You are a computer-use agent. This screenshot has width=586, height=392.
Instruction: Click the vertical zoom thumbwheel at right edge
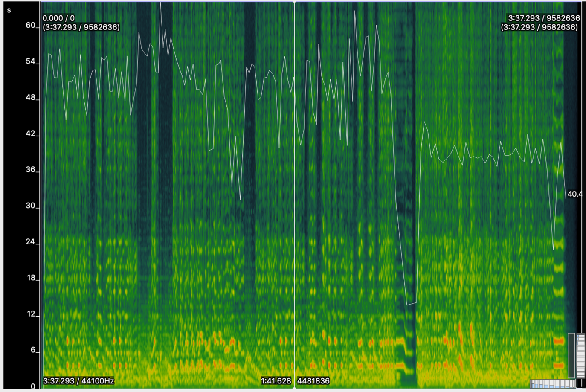tap(580, 356)
